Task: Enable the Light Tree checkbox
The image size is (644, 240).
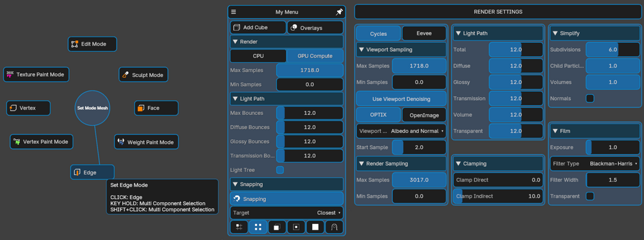Action: point(280,169)
